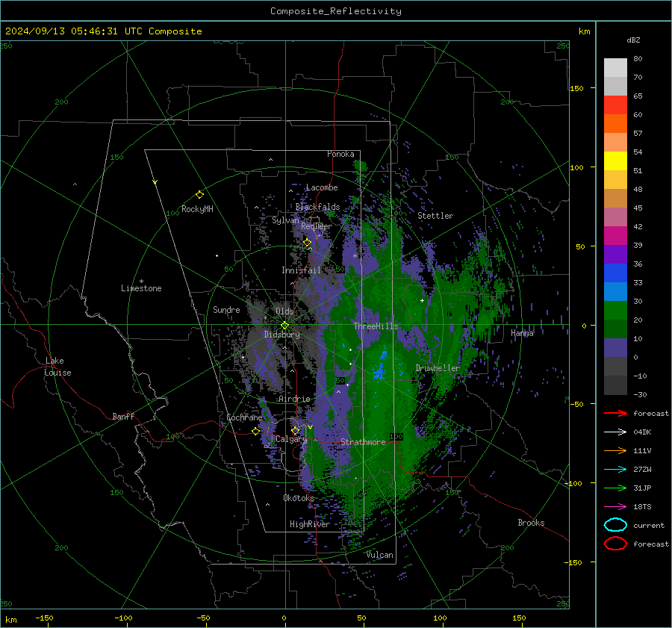Screen dimensions: 672x628
Task: Click the yellow radar-center diamond at Didsbury
Action: 284,326
